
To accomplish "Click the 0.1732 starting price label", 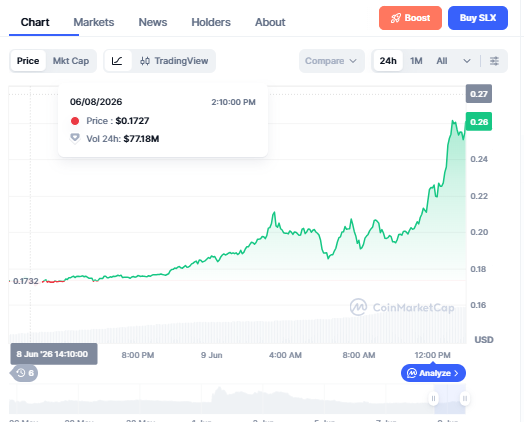I will pos(25,281).
